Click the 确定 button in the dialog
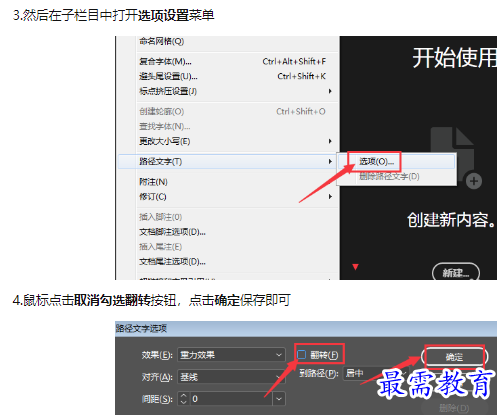Viewport: 501px width, 415px height. (x=455, y=357)
